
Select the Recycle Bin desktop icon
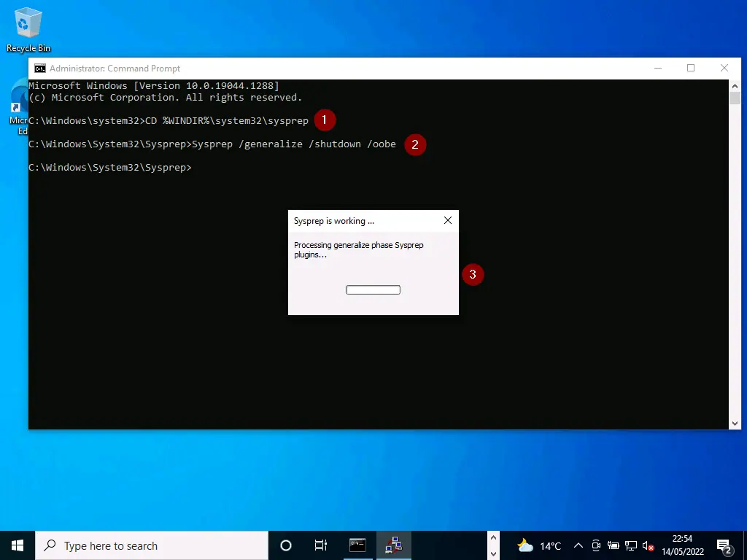28,31
